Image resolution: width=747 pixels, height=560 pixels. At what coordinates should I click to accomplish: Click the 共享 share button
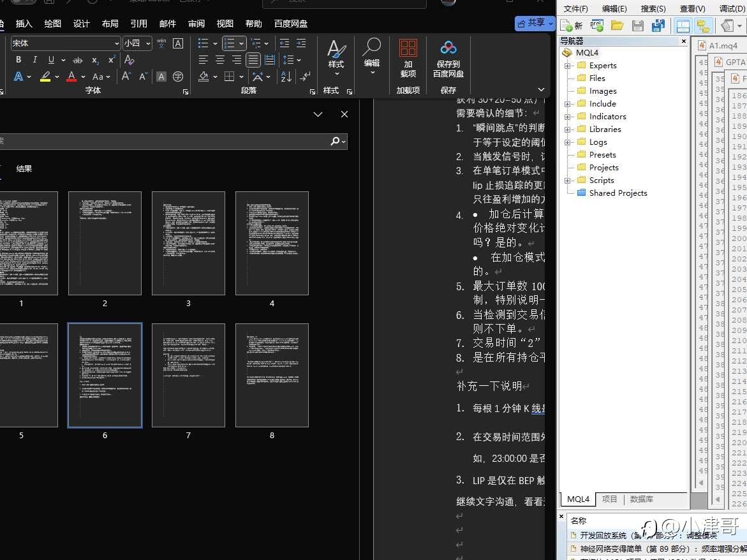(x=535, y=23)
